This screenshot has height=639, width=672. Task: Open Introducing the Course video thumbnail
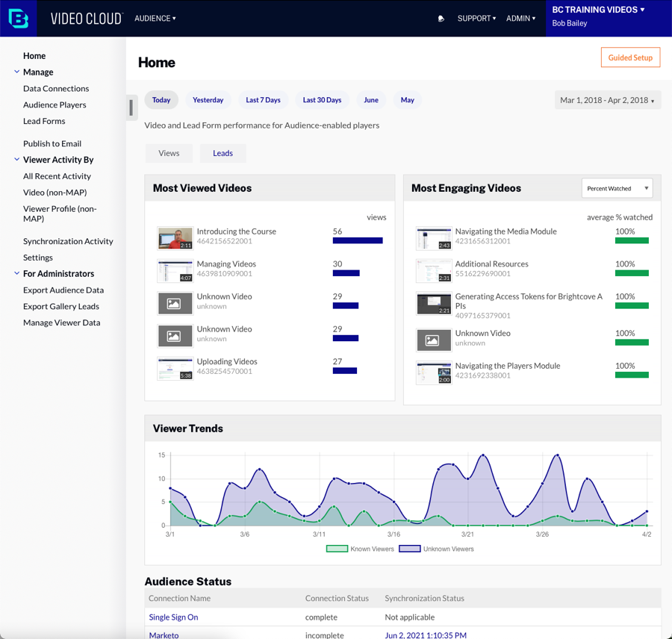coord(175,238)
